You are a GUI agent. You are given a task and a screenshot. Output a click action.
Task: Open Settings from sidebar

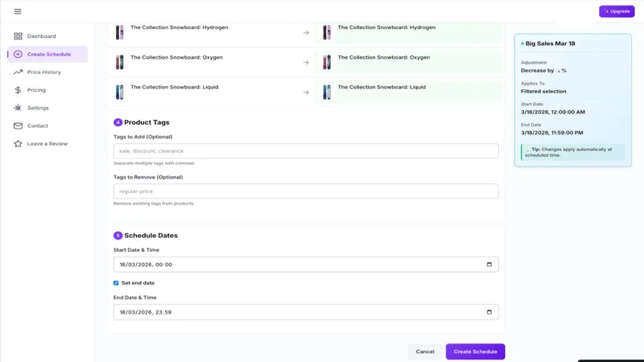click(x=38, y=108)
